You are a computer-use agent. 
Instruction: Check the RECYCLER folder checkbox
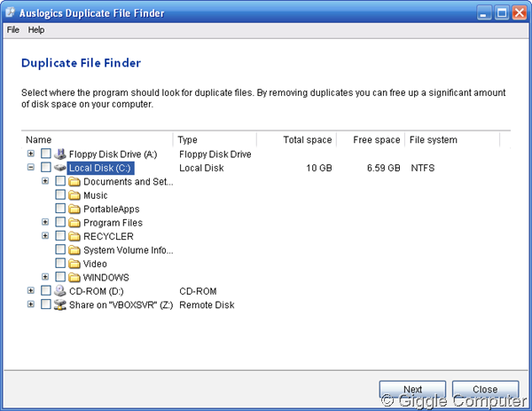coord(60,236)
